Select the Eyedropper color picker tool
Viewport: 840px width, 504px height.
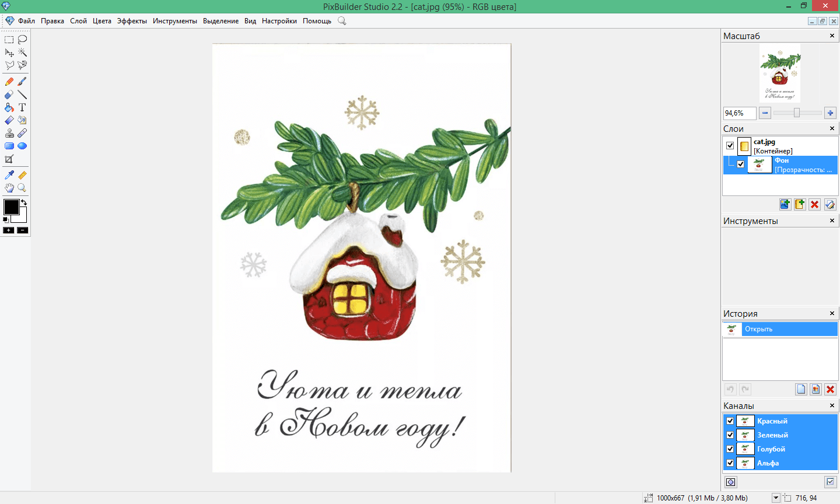coord(9,175)
